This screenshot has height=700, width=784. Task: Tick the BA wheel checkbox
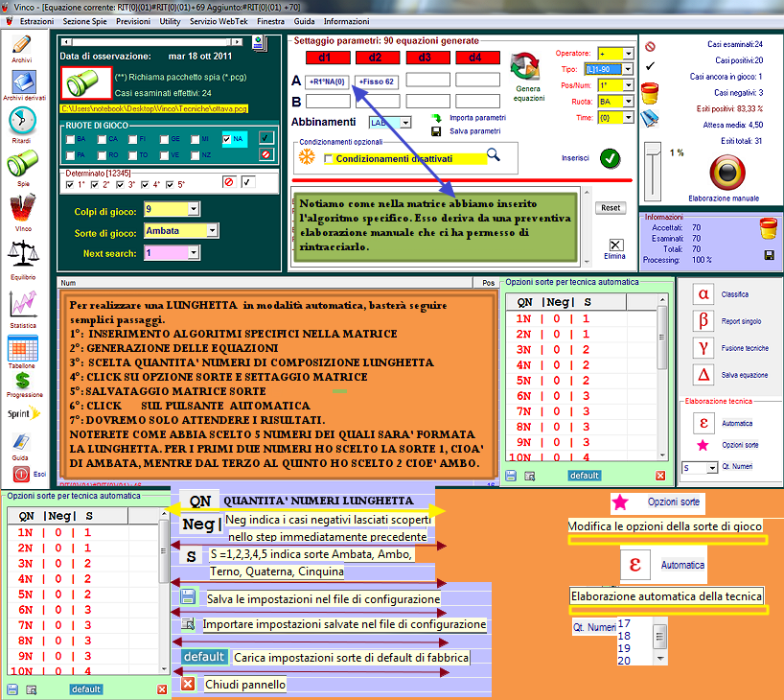(x=71, y=139)
